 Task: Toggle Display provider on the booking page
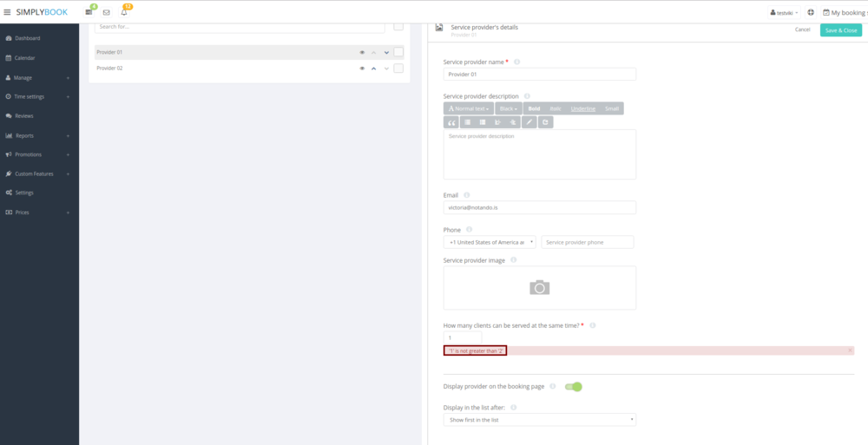click(x=573, y=386)
